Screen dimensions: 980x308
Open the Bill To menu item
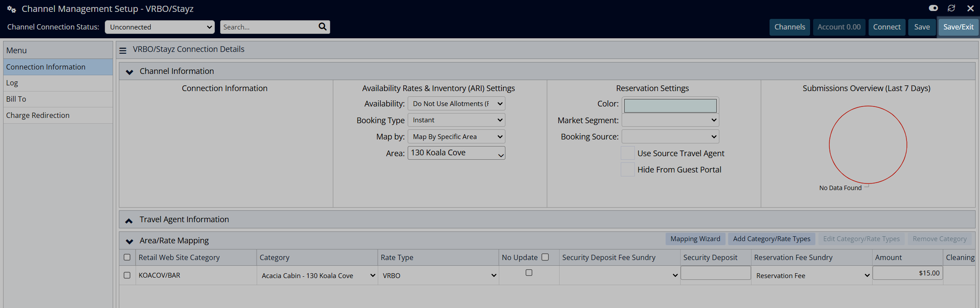pos(58,99)
